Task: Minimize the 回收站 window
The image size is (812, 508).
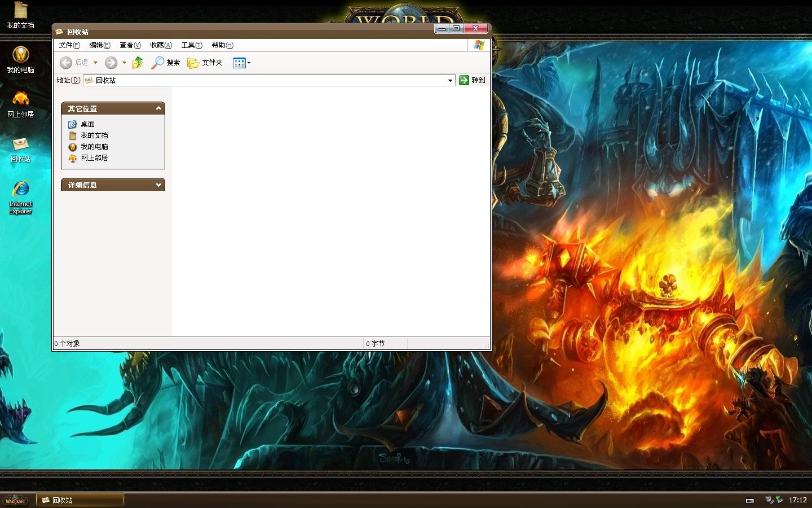Action: pos(442,28)
